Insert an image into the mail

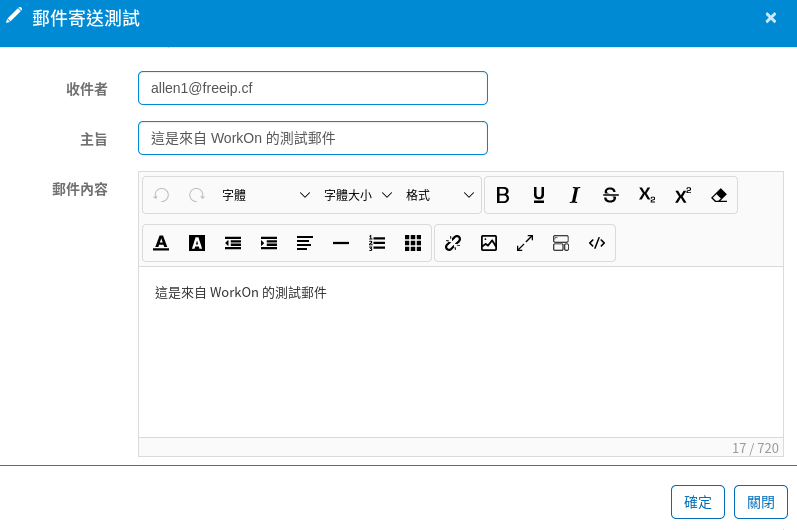click(489, 243)
